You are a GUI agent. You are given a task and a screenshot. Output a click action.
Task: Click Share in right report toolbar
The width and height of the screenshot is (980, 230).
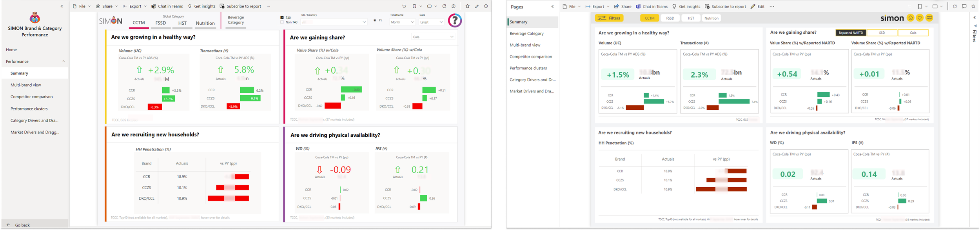[x=622, y=7]
